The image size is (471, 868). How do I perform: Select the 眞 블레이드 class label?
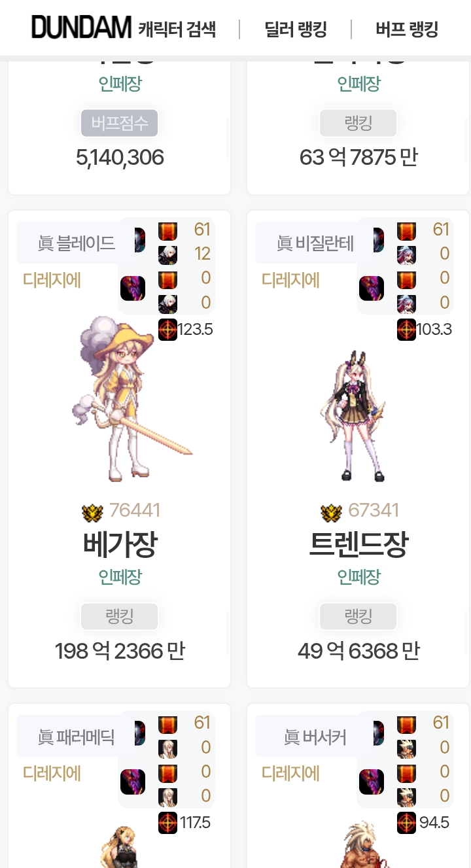coord(76,243)
